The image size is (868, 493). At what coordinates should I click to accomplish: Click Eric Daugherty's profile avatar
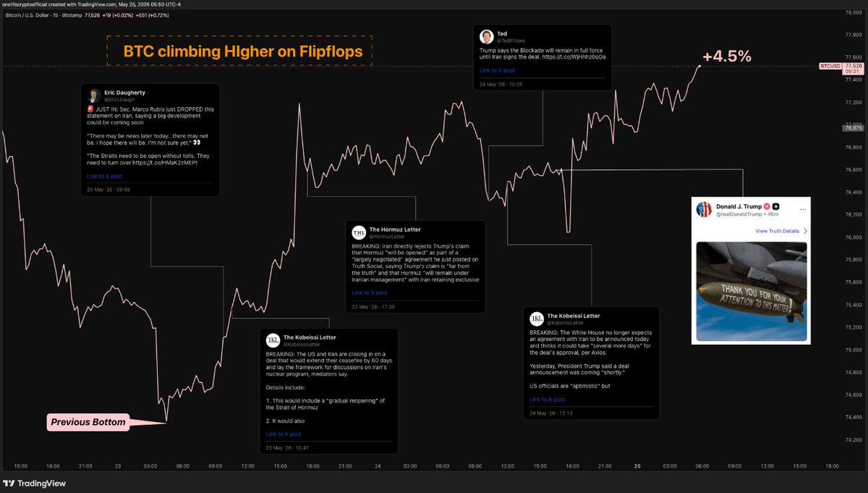tap(94, 96)
